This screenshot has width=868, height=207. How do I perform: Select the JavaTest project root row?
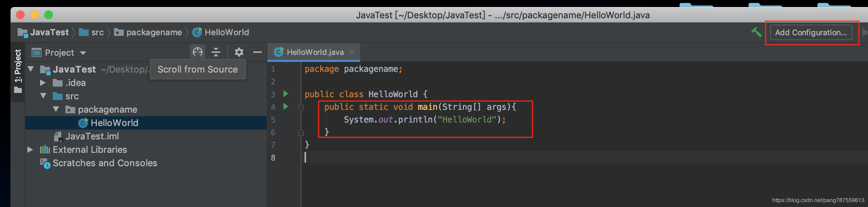pyautogui.click(x=146, y=69)
